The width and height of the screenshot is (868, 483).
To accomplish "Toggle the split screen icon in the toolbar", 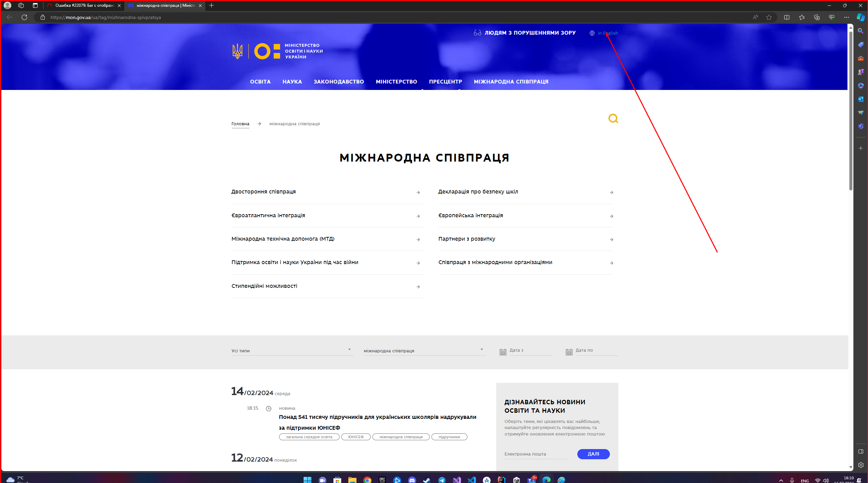I will (787, 17).
